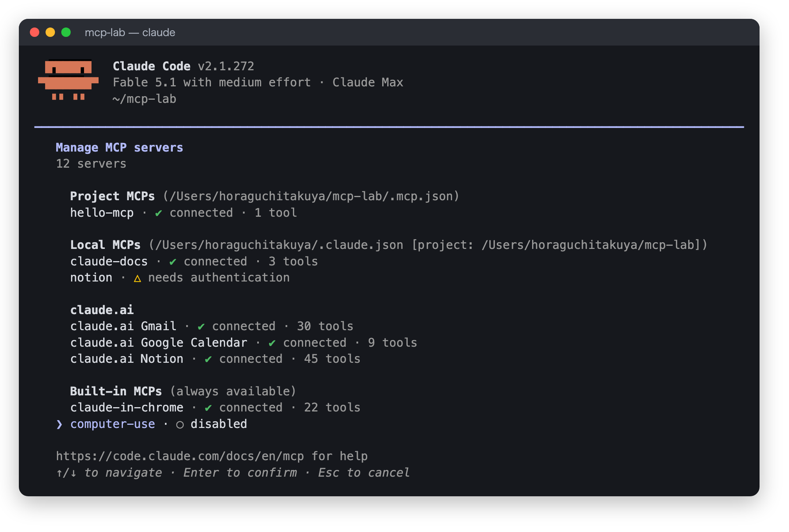Click the claude.ai section header
Viewport: 789px width, 532px height.
click(x=102, y=310)
